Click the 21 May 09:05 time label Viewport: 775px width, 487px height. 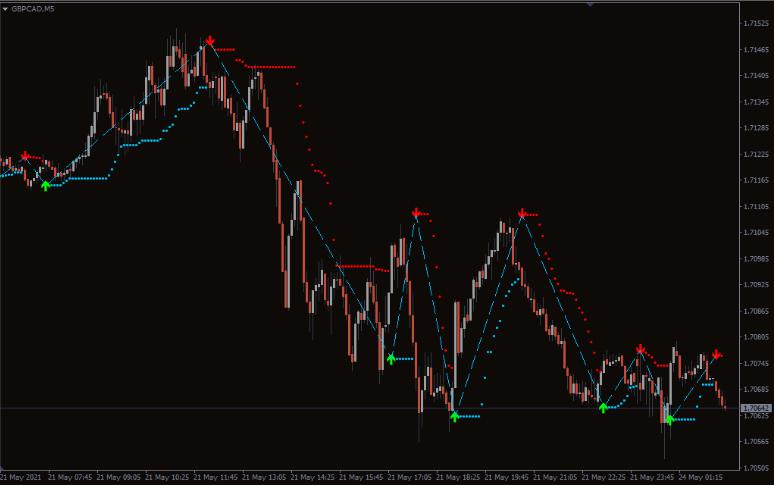[119, 478]
